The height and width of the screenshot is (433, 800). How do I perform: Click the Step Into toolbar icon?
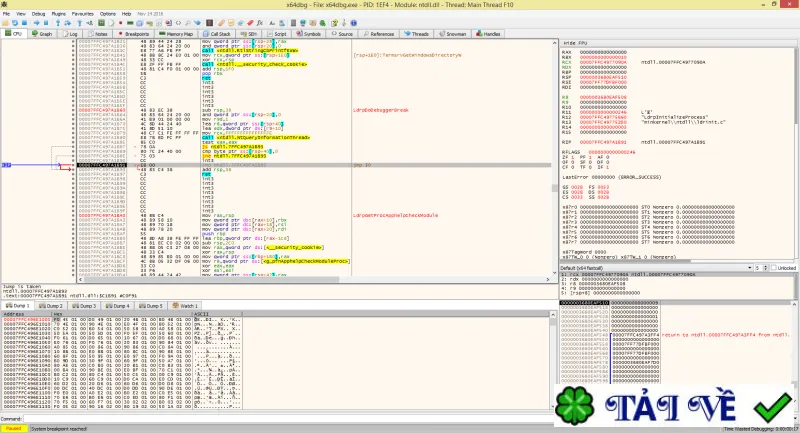pyautogui.click(x=58, y=23)
